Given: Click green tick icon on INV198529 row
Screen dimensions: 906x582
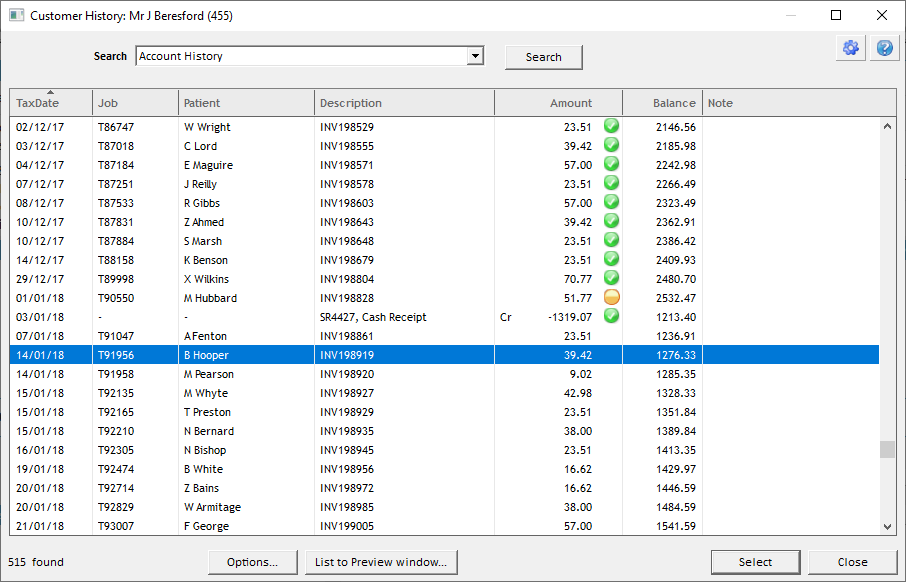Looking at the screenshot, I should point(611,127).
